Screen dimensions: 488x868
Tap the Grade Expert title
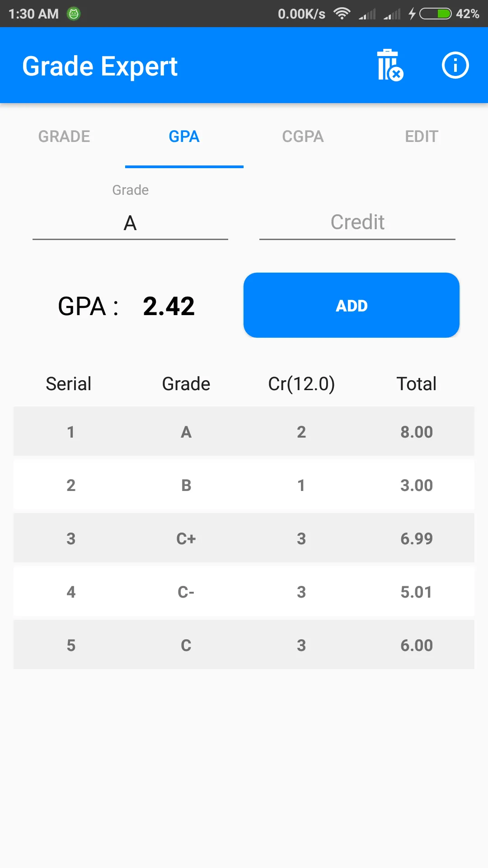[100, 66]
